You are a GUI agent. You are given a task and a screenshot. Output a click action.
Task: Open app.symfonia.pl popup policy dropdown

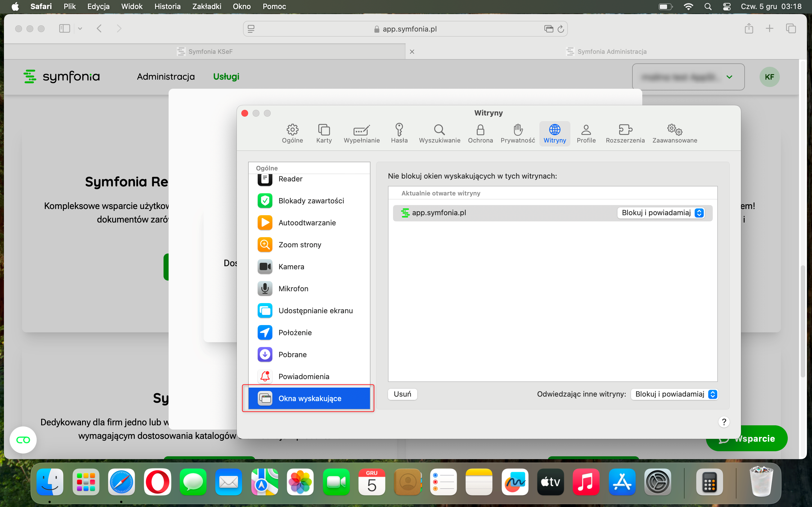[661, 213]
